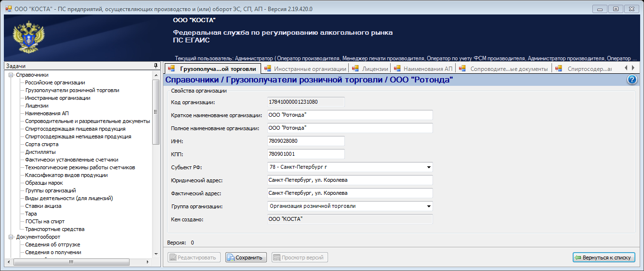
Task: Click the blue help question mark icon
Action: 632,80
